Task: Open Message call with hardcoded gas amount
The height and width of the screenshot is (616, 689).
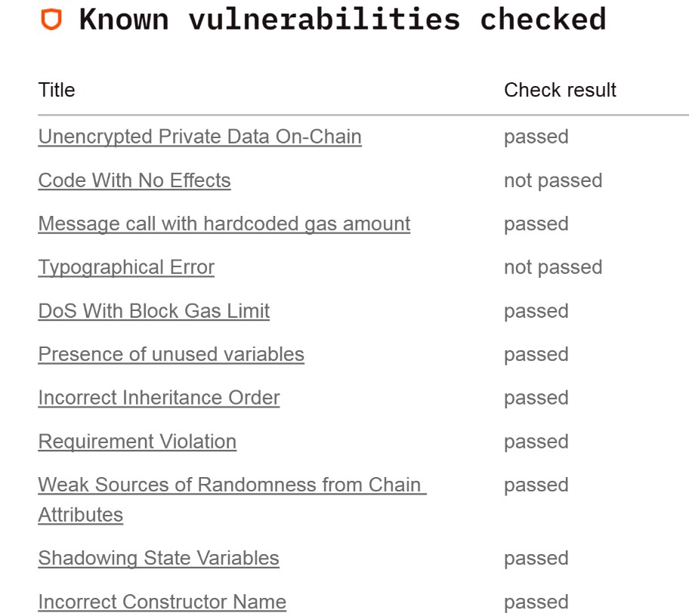Action: click(x=224, y=224)
